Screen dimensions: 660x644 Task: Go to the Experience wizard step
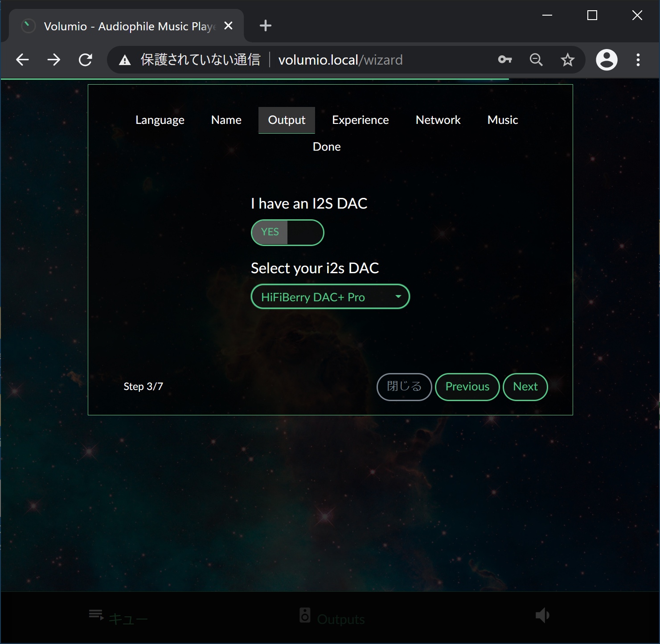(x=360, y=120)
